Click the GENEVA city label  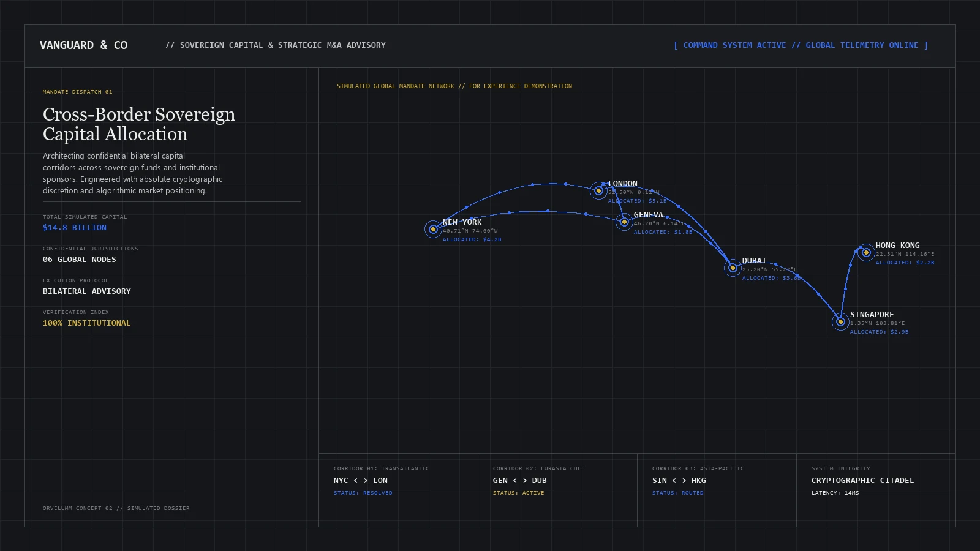tap(649, 215)
